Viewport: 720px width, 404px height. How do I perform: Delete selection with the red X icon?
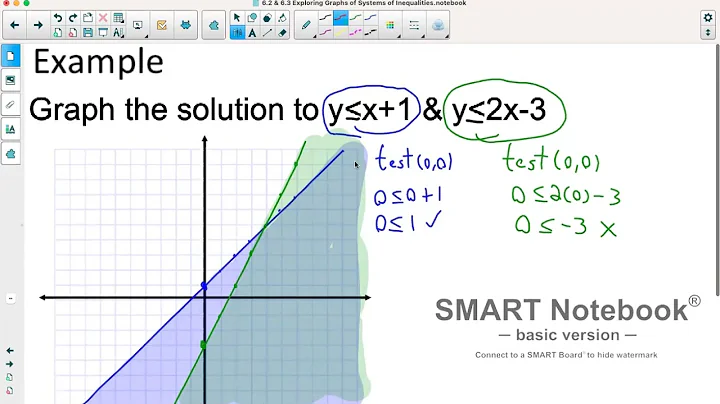(103, 18)
